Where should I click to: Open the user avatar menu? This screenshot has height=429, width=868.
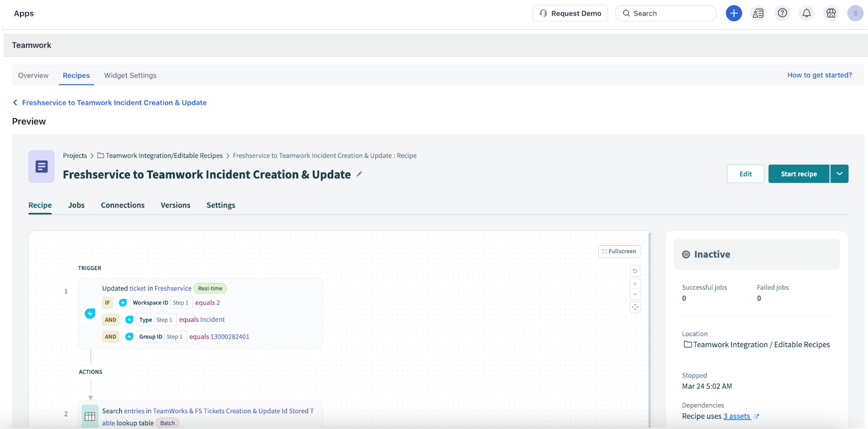(855, 13)
